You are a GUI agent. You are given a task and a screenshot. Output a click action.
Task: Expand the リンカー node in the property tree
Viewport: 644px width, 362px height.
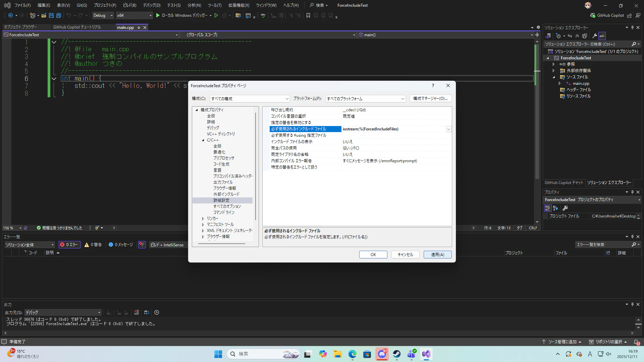pyautogui.click(x=203, y=219)
